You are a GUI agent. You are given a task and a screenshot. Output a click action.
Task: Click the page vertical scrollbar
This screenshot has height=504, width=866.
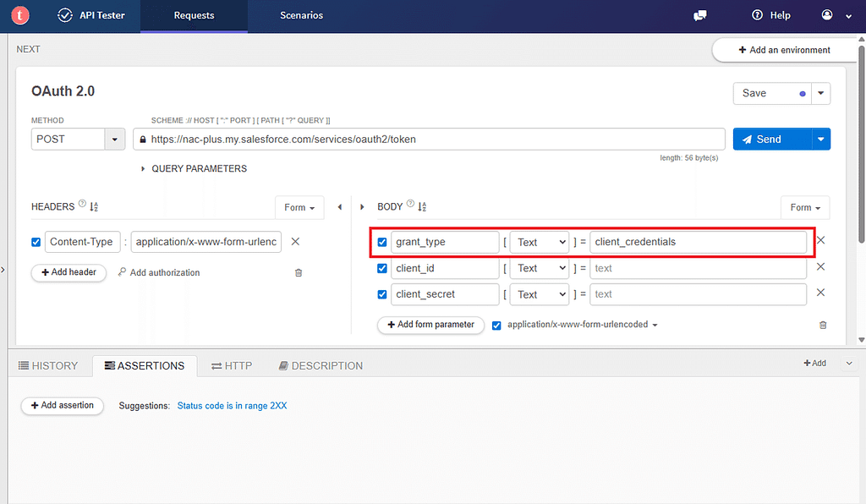pos(862,144)
